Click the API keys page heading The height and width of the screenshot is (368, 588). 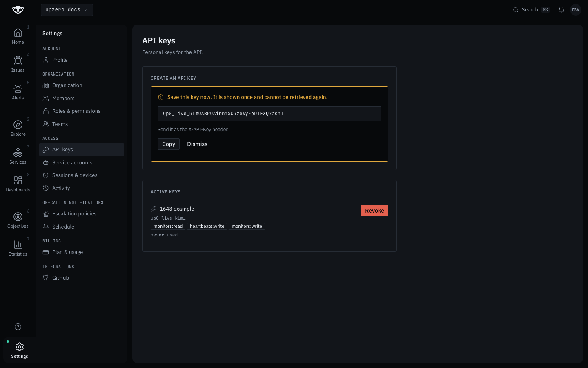coord(159,40)
